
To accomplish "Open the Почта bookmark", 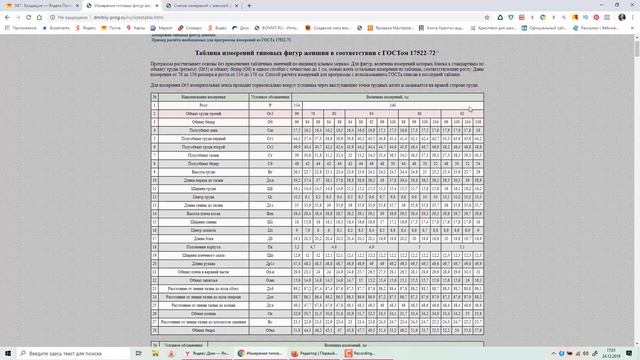I will 111,28.
